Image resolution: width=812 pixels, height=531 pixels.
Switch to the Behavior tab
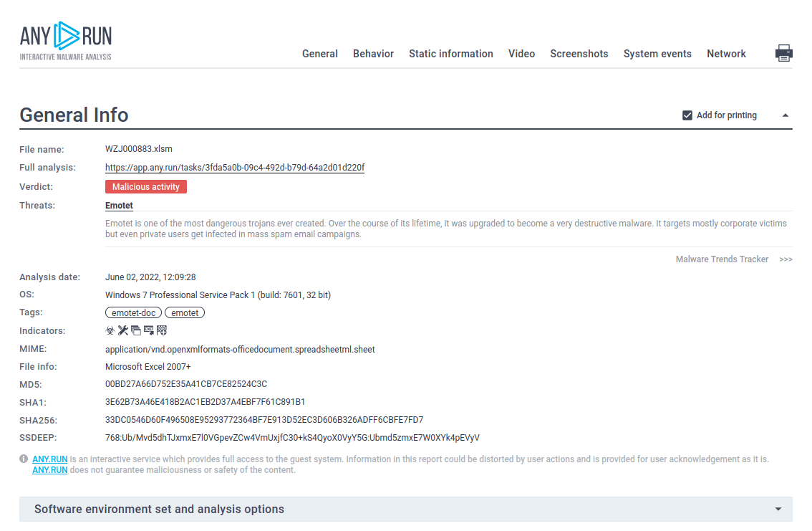(373, 53)
